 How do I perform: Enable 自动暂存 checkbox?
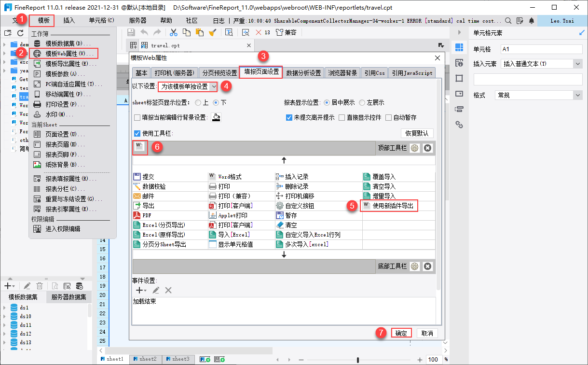point(389,117)
